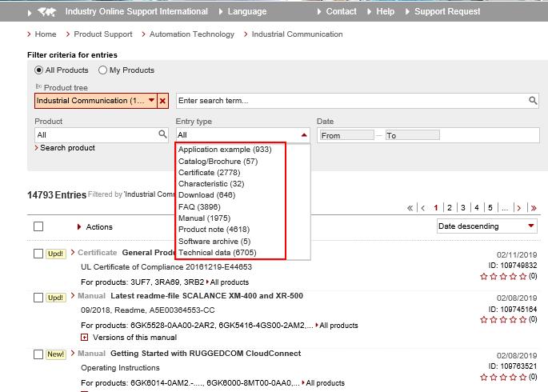
Task: Rate the SCALANCE readme entry with stars
Action: click(x=503, y=319)
